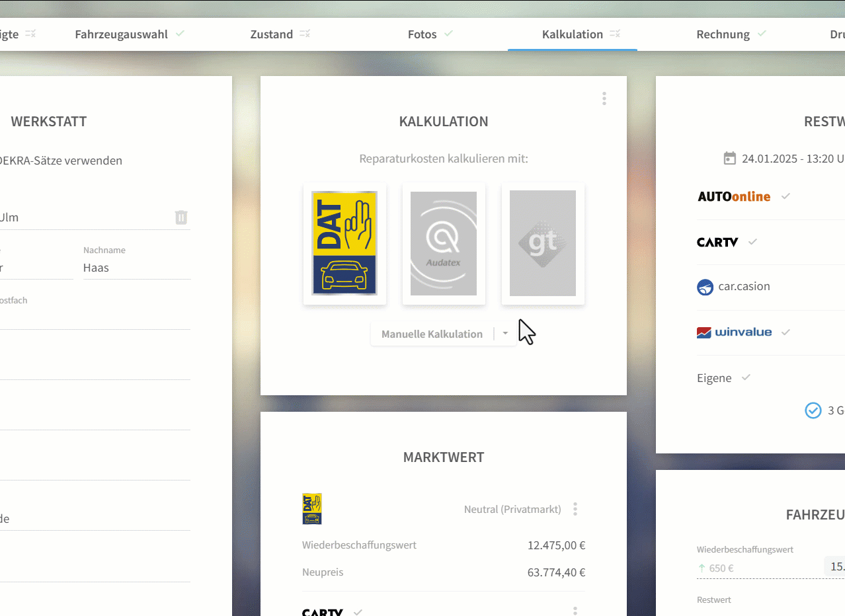Switch to the Fahrzeugauswahl tab
The image size is (845, 616).
[121, 34]
